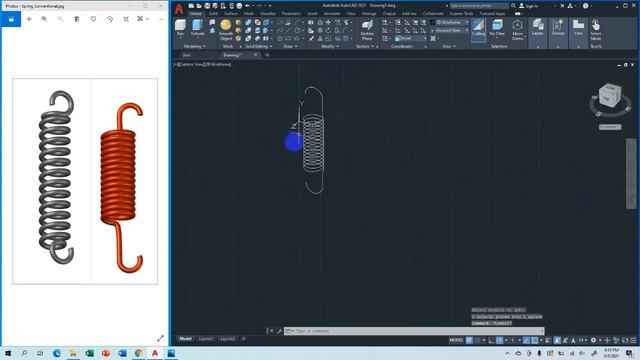The image size is (640, 360).
Task: Click the drawing area vertical scrollbar
Action: click(x=631, y=173)
